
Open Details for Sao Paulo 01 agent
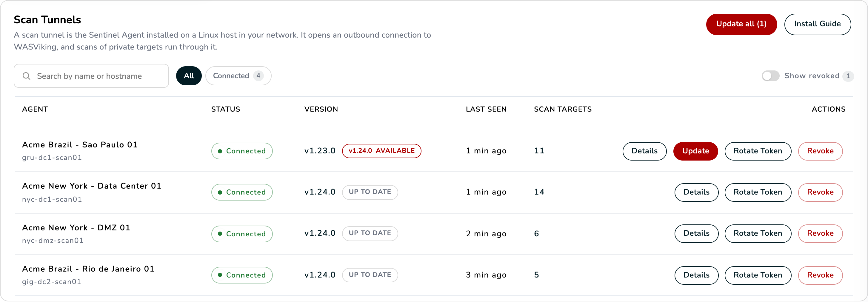[644, 151]
